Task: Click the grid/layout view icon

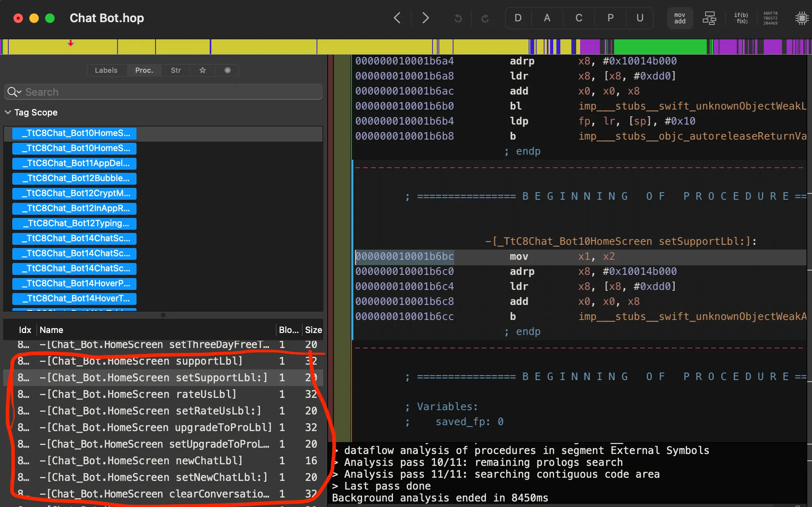Action: tap(709, 17)
